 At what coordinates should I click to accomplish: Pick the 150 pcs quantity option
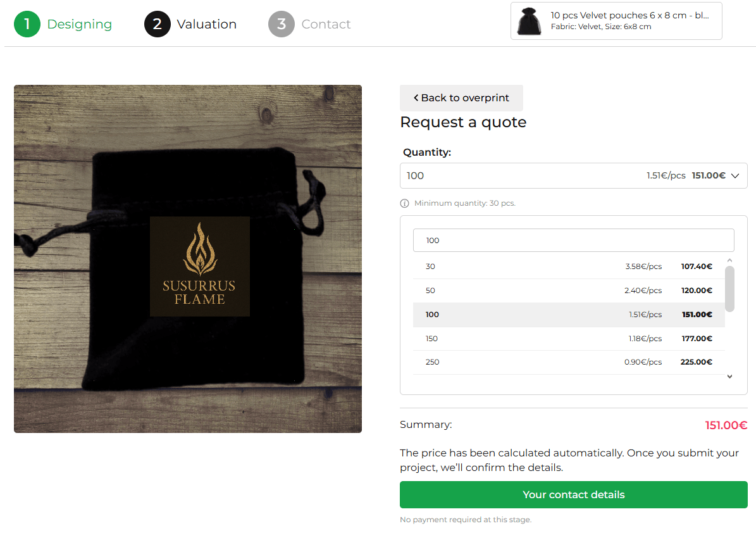[569, 339]
